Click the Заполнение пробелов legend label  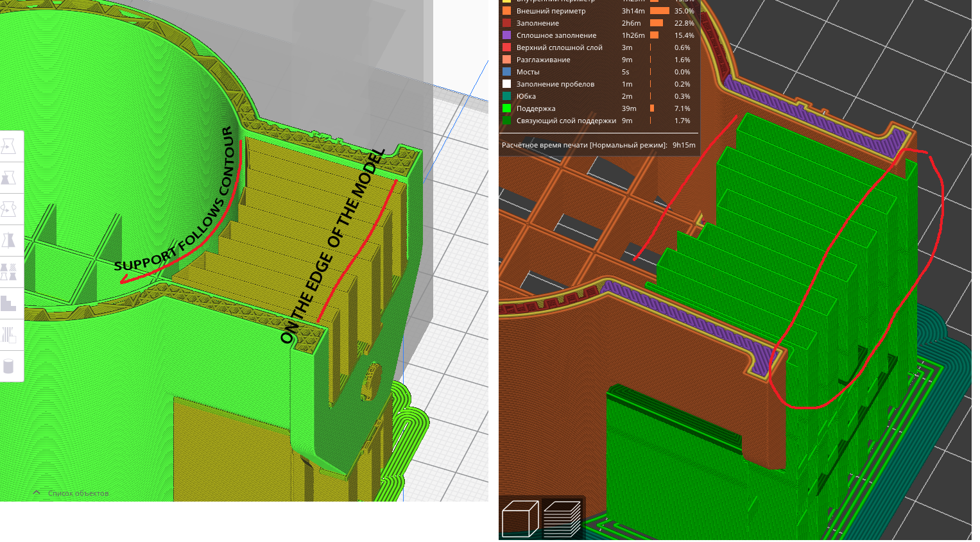coord(555,84)
